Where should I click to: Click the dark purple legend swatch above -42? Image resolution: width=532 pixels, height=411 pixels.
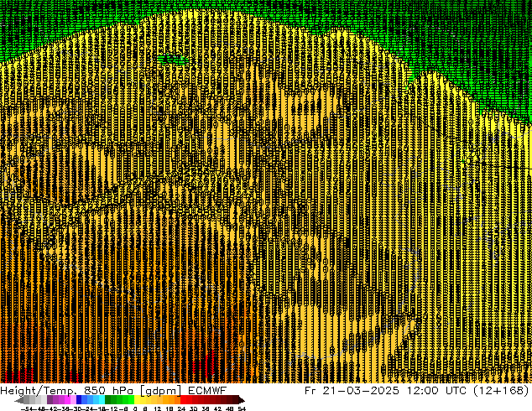(x=50, y=400)
